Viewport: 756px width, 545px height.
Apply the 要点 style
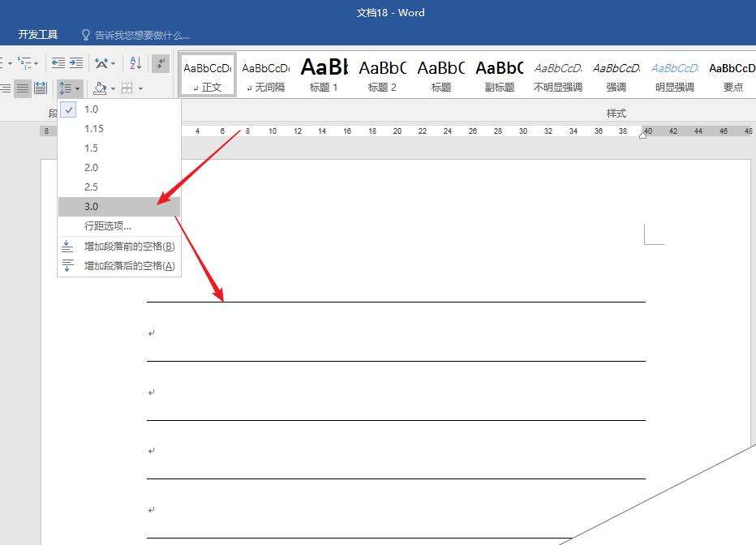tap(732, 75)
